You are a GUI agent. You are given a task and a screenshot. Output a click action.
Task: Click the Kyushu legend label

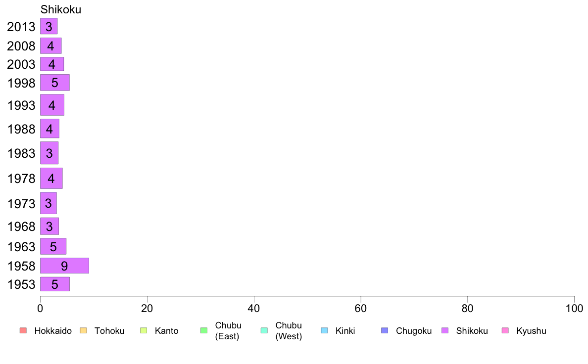click(531, 331)
